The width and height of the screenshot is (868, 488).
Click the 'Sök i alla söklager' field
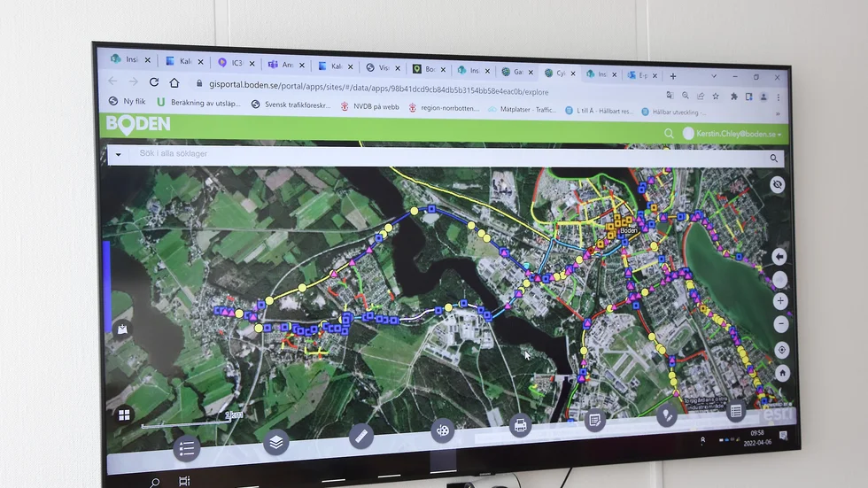[x=446, y=156]
